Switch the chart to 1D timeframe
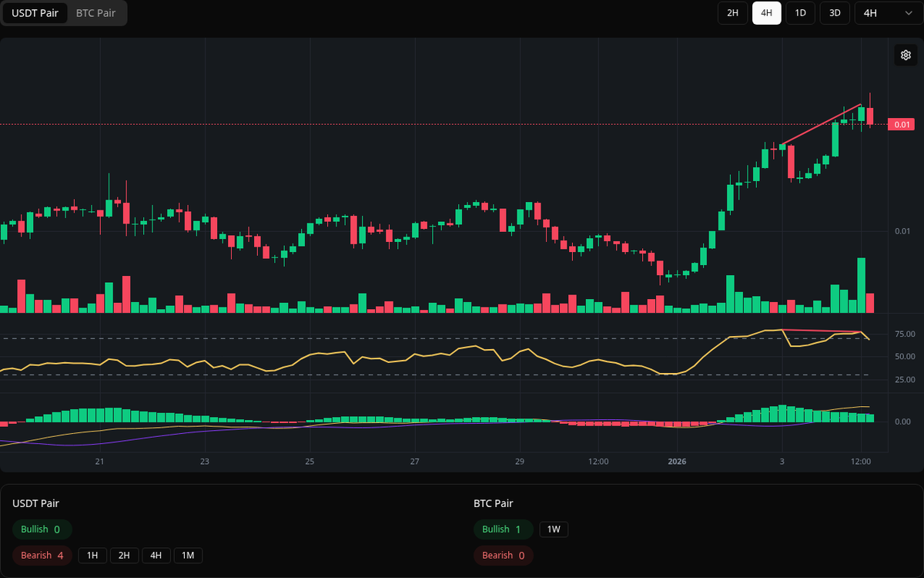The image size is (924, 578). [800, 13]
